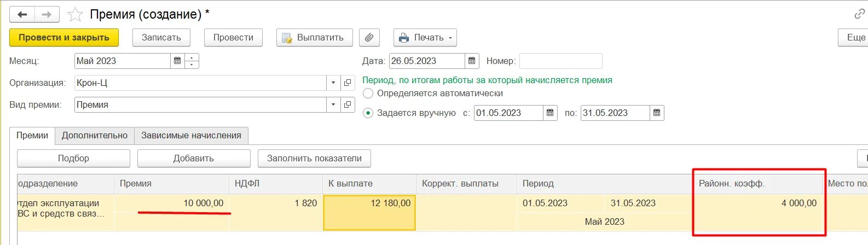Copy link via the chain icon
Image resolution: width=868 pixels, height=245 pixels.
859,15
